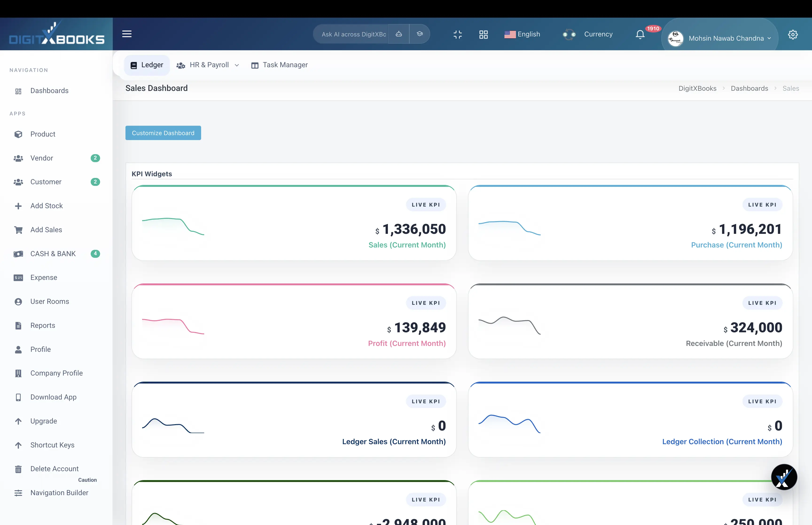Expand the HR & Payroll dropdown

click(207, 65)
